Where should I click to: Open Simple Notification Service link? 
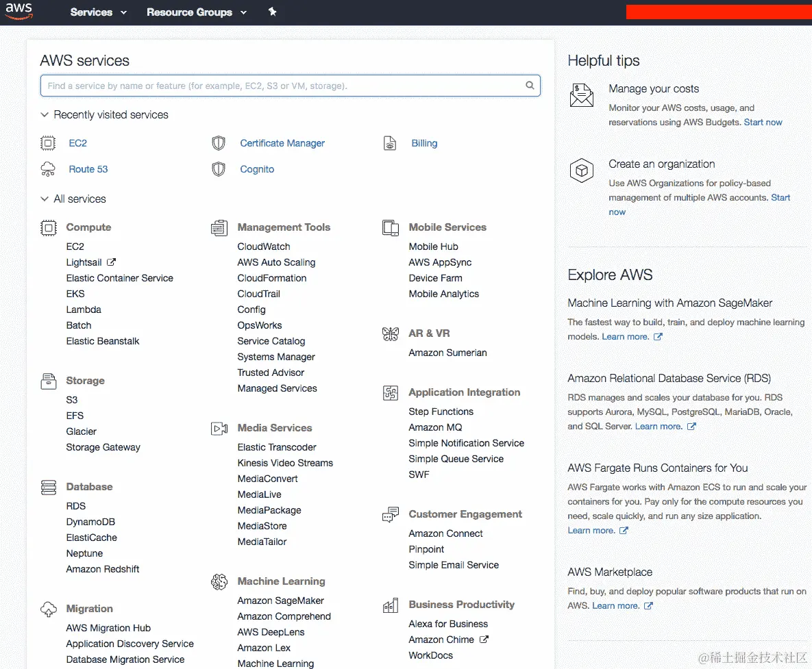click(x=466, y=443)
